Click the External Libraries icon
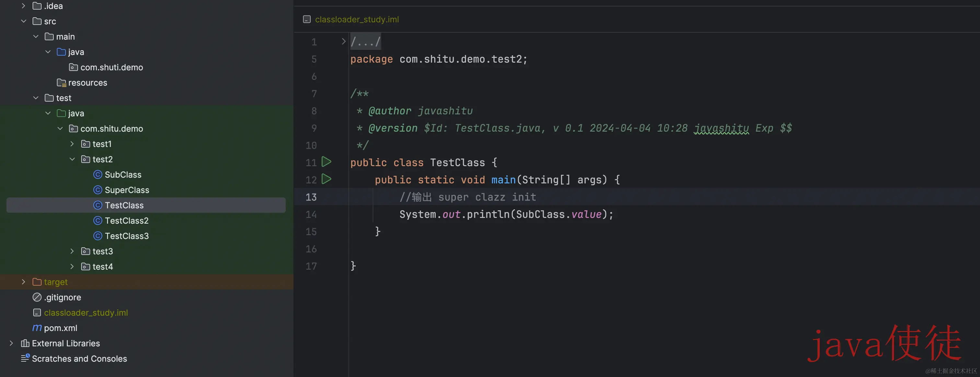Viewport: 980px width, 377px height. tap(25, 343)
